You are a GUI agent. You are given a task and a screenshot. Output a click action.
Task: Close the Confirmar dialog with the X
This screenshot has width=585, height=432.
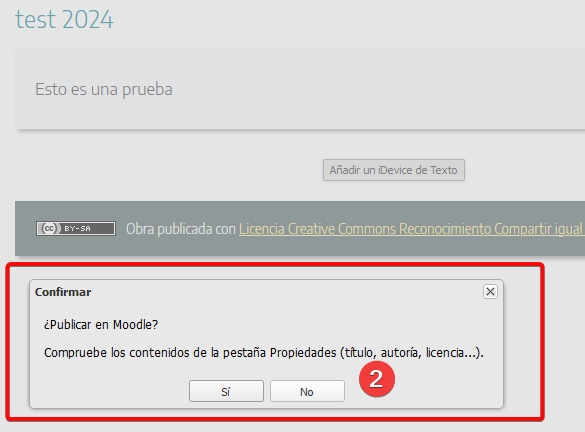point(490,292)
